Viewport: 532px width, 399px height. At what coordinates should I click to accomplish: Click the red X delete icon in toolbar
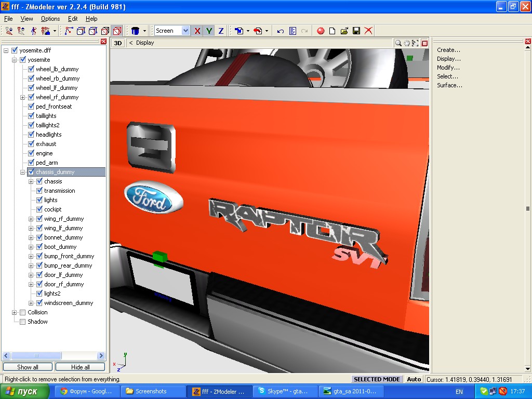pyautogui.click(x=368, y=31)
